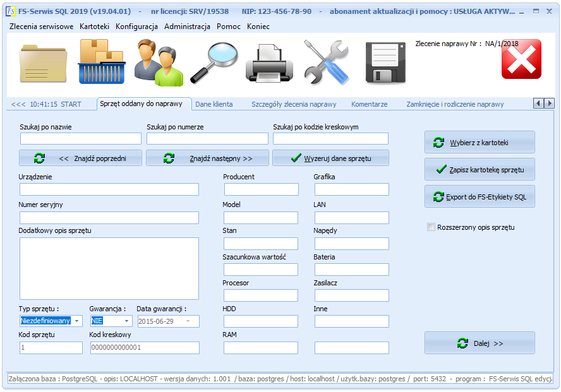Click the red X cancel icon
Viewport: 561px width, 392px height.
click(521, 59)
